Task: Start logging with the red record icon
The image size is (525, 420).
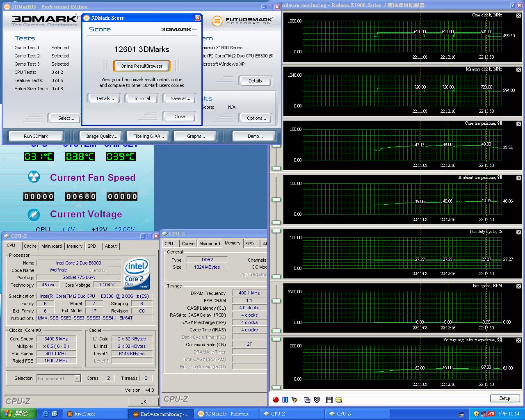Action: coord(276,399)
